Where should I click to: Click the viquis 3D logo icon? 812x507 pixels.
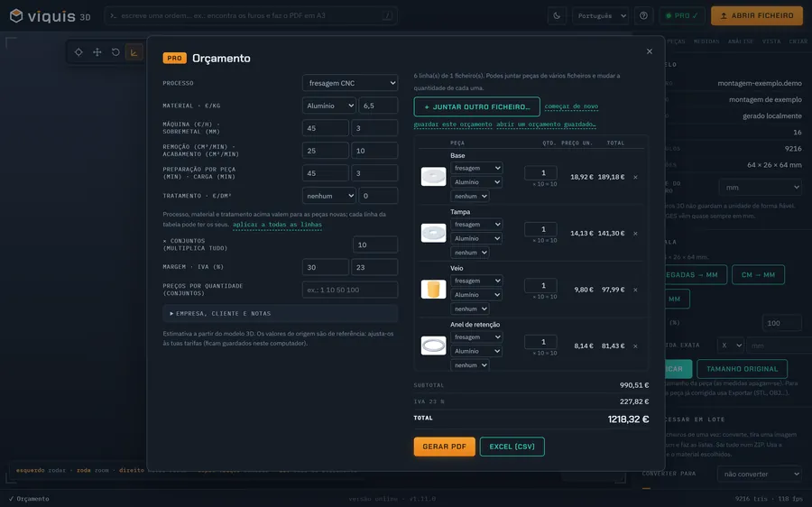16,15
